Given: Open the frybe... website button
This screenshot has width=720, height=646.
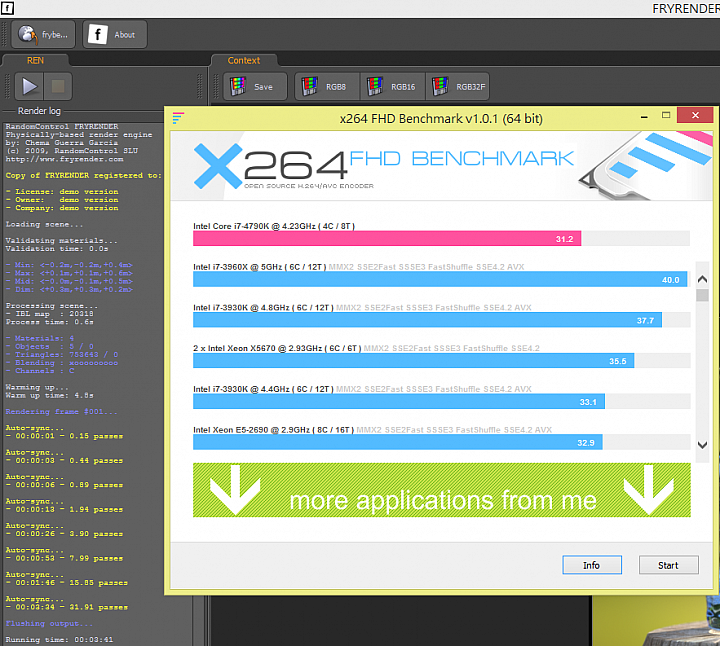Looking at the screenshot, I should (43, 35).
